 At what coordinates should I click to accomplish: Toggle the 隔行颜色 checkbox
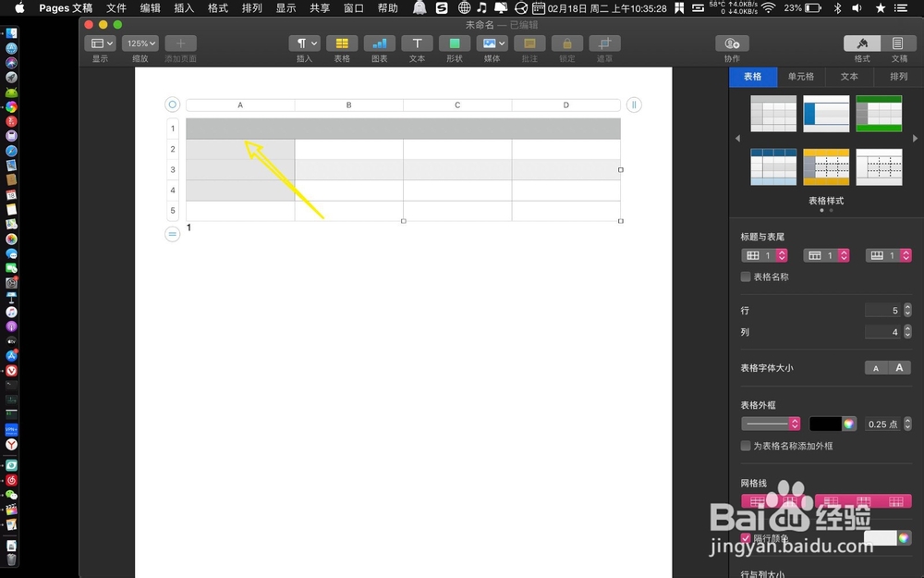pos(746,538)
